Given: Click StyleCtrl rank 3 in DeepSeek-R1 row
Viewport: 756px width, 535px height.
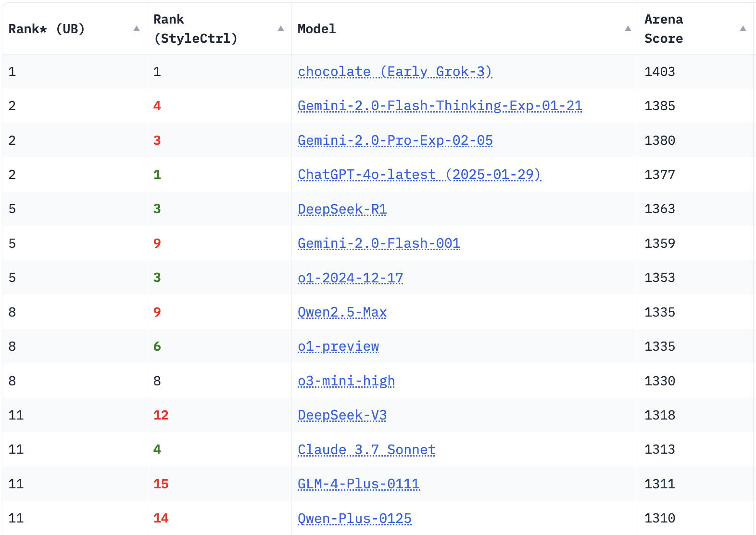Looking at the screenshot, I should (157, 209).
